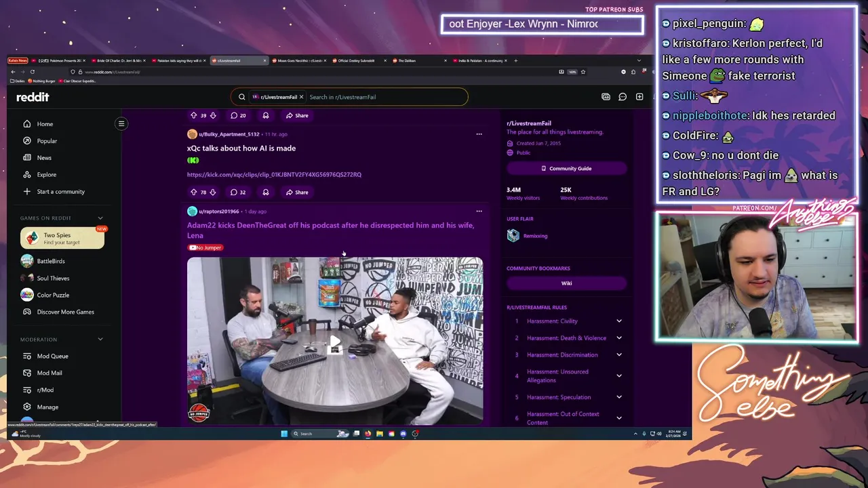Switch to the Official Destiny Subreddit tab
This screenshot has width=868, height=488.
361,60
